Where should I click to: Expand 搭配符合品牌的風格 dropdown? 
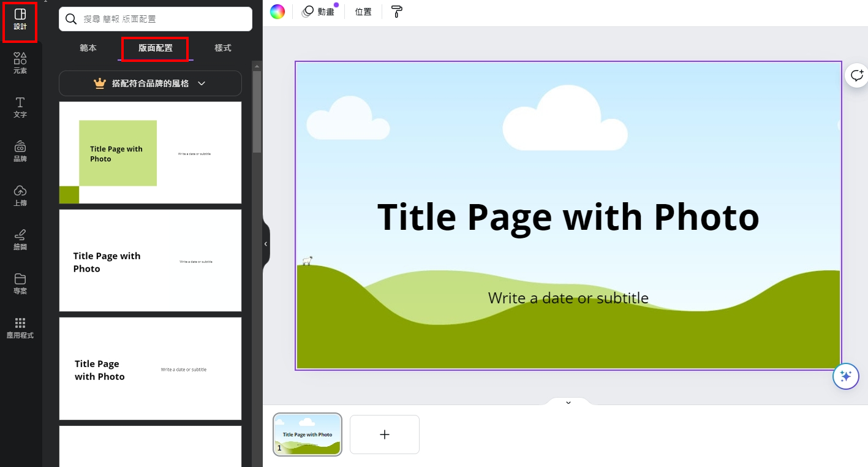click(x=150, y=83)
